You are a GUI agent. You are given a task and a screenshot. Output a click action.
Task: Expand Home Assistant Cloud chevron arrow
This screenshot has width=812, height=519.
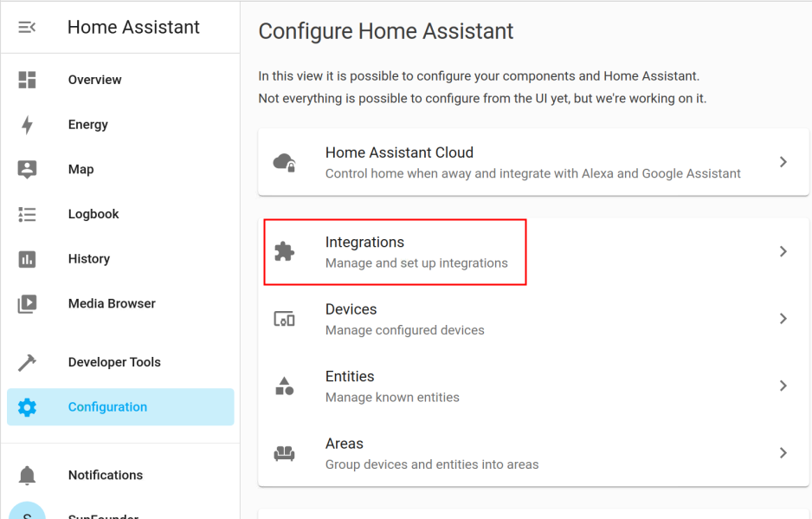(x=783, y=162)
